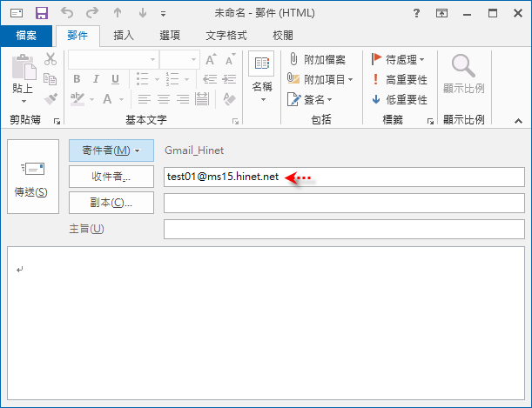Decrease the paragraph indent
The height and width of the screenshot is (408, 532).
[x=210, y=79]
